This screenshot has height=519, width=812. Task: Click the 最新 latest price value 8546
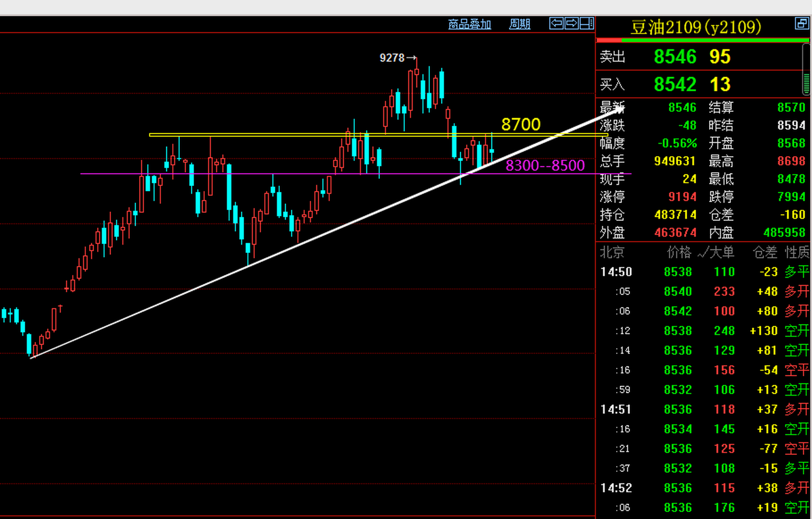682,107
